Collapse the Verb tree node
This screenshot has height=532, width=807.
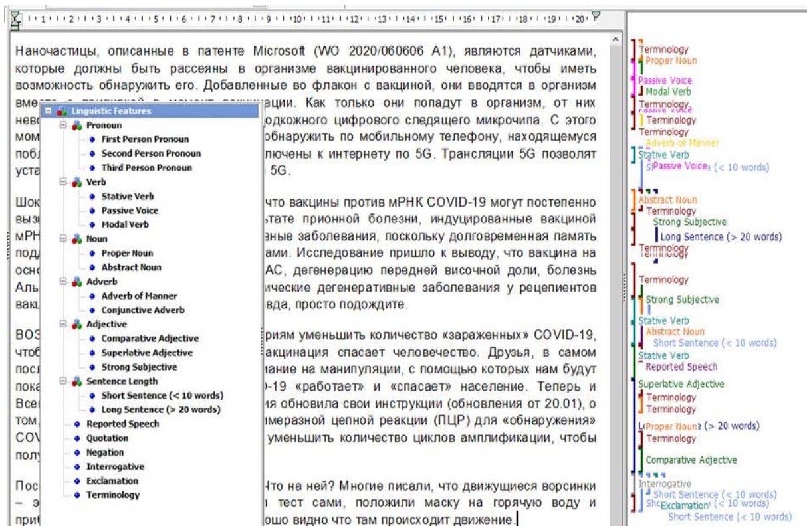click(x=63, y=182)
